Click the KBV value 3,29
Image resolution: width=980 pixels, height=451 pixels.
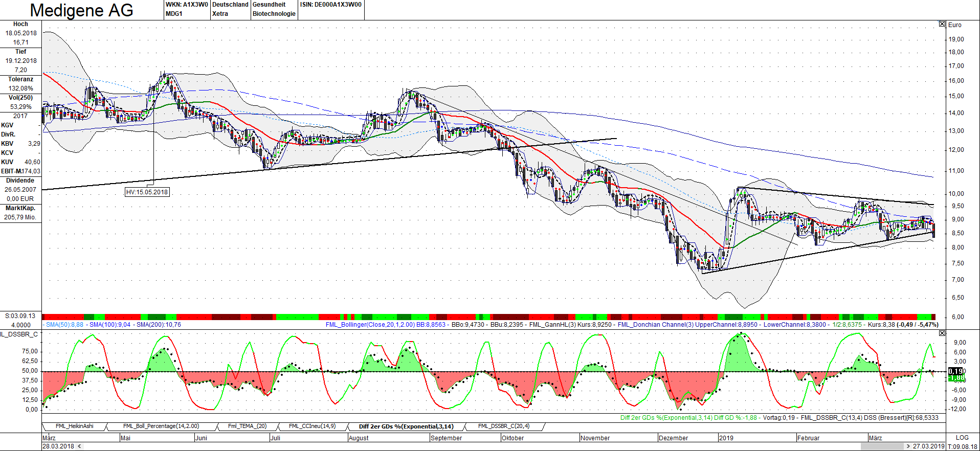click(34, 144)
